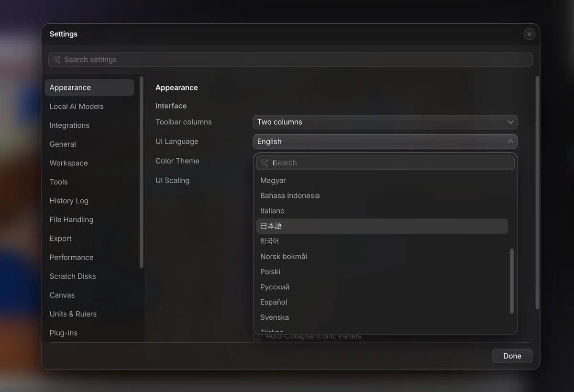574x392 pixels.
Task: Click the language Search field
Action: (385, 163)
